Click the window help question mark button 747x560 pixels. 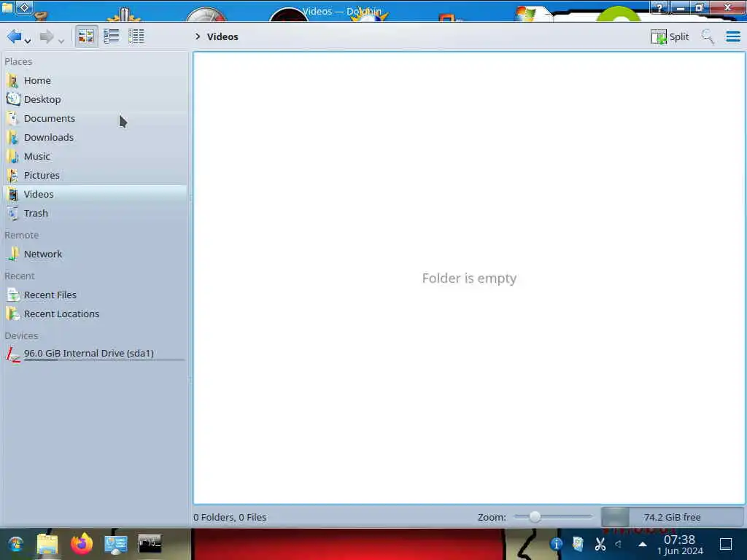tap(659, 7)
